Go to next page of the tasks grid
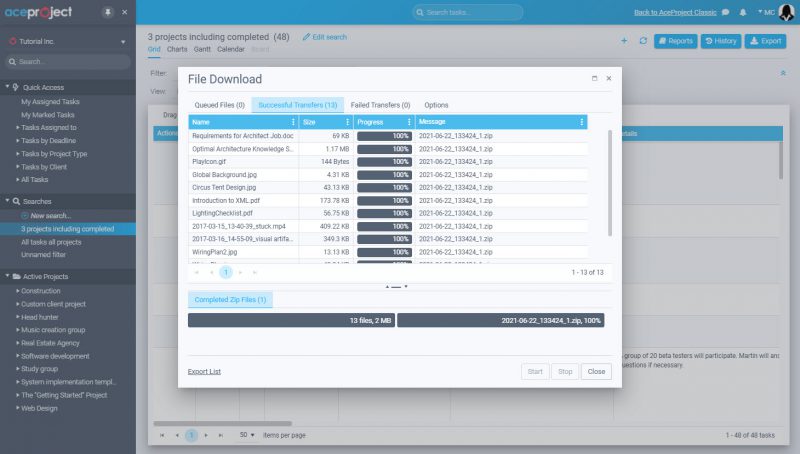800x454 pixels. tap(206, 435)
